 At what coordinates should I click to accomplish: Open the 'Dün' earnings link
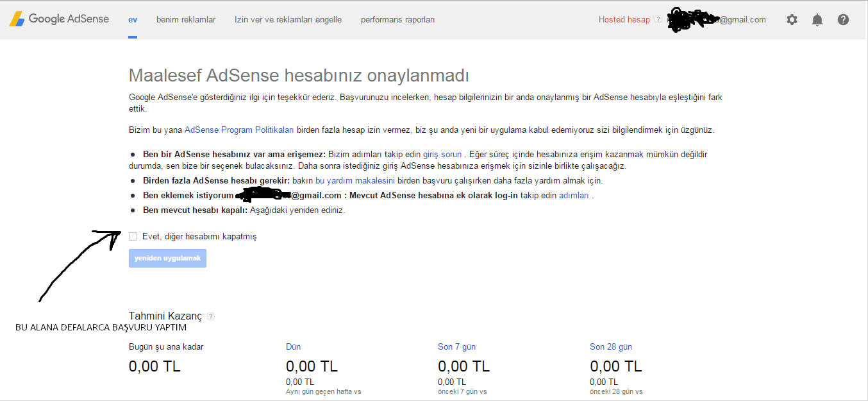click(x=293, y=346)
